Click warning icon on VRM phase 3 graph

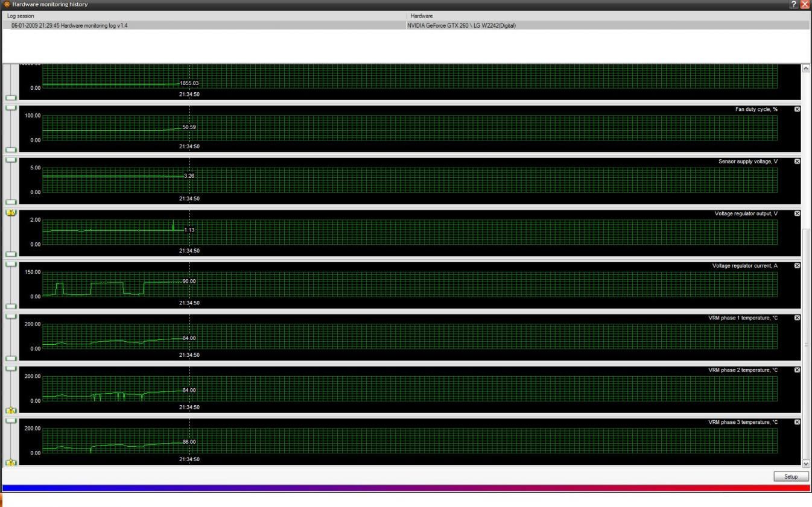pos(11,462)
